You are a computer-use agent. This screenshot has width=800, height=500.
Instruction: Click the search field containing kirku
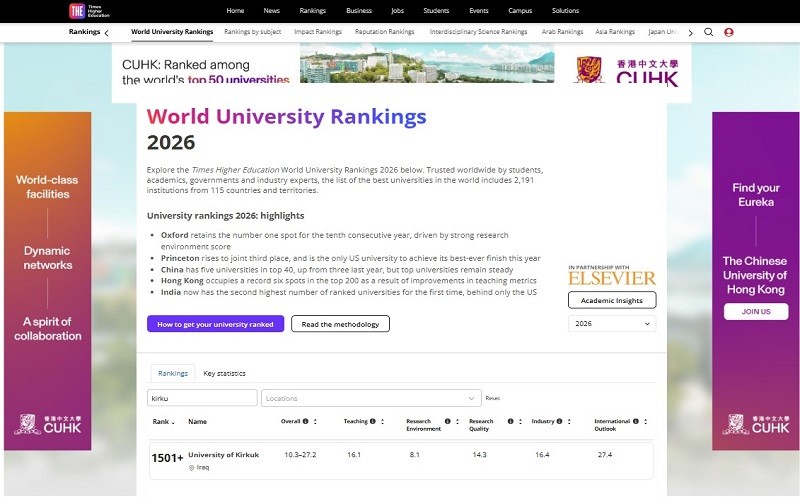point(202,398)
